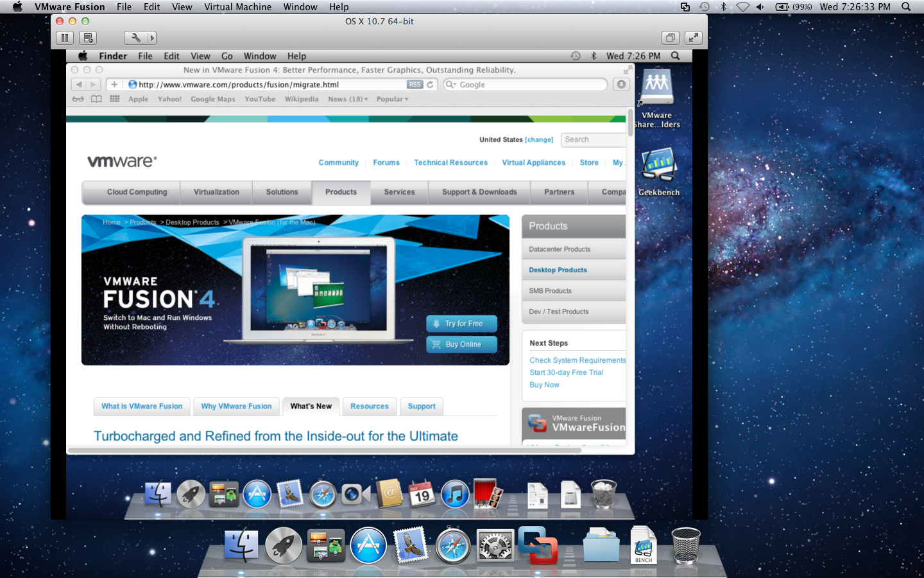Open the VMware virtual machine settings wrench

tap(135, 38)
